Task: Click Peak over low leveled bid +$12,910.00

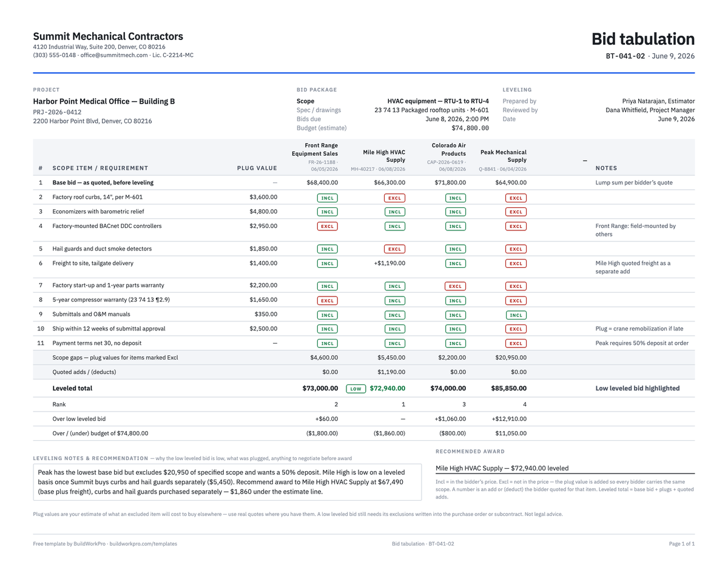Action: coord(509,419)
